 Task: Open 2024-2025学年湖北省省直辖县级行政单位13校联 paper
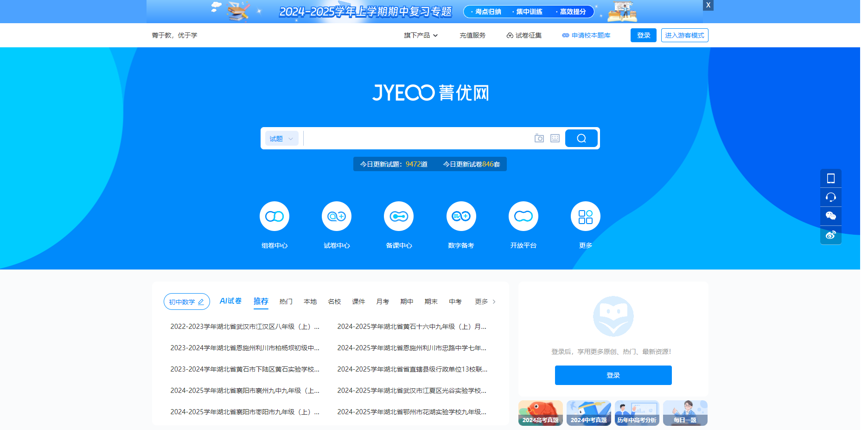[x=412, y=369]
